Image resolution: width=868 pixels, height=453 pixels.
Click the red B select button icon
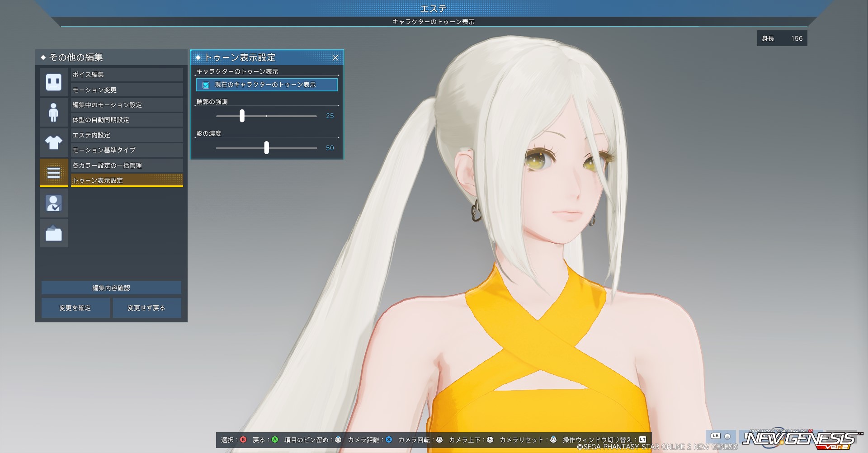(243, 439)
